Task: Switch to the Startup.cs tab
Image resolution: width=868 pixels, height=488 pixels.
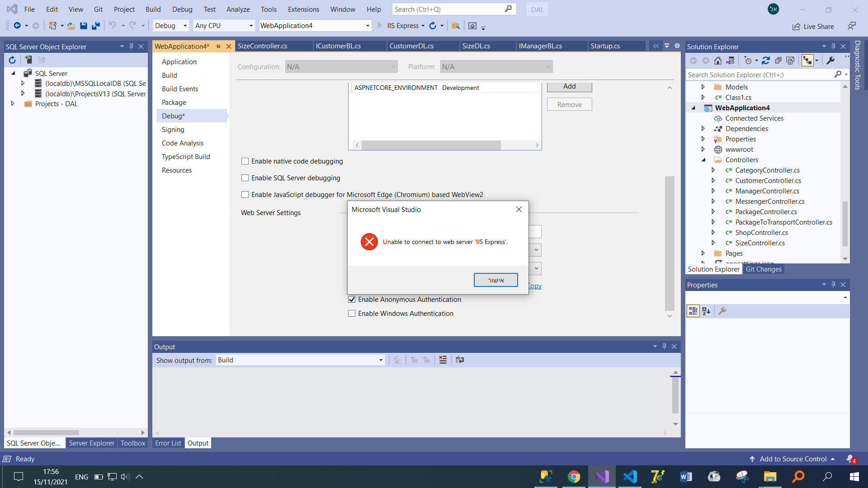Action: tap(605, 46)
